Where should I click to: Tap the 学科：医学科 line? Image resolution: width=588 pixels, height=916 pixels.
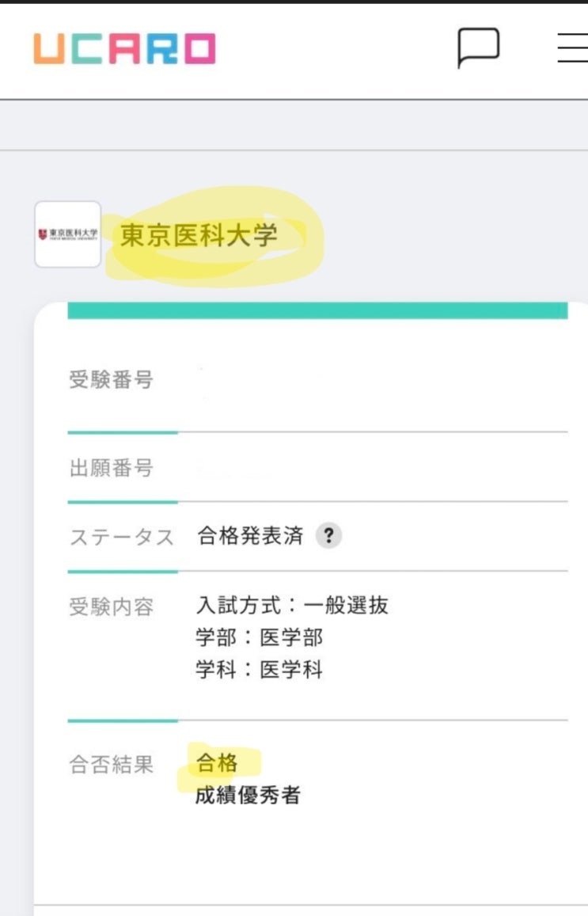[x=260, y=670]
